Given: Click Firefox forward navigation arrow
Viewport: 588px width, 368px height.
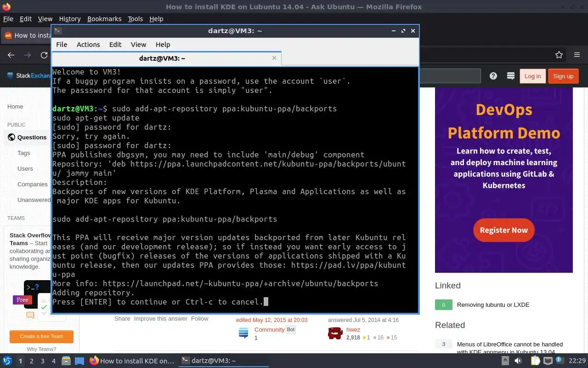Looking at the screenshot, I should (x=28, y=55).
